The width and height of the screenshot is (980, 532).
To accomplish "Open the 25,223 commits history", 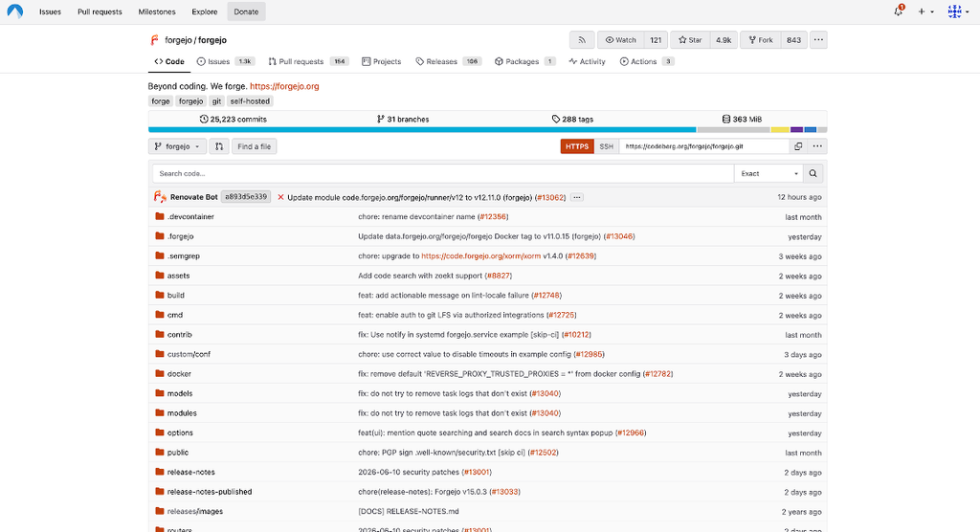I will click(x=234, y=119).
